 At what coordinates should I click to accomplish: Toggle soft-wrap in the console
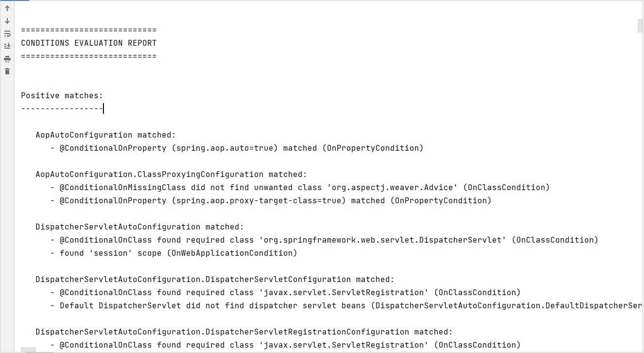pyautogui.click(x=7, y=34)
